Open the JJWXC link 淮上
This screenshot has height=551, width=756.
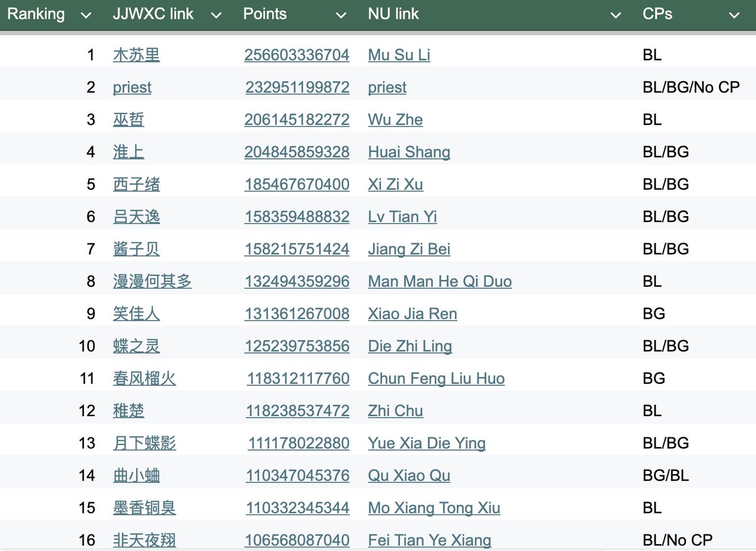pos(129,152)
